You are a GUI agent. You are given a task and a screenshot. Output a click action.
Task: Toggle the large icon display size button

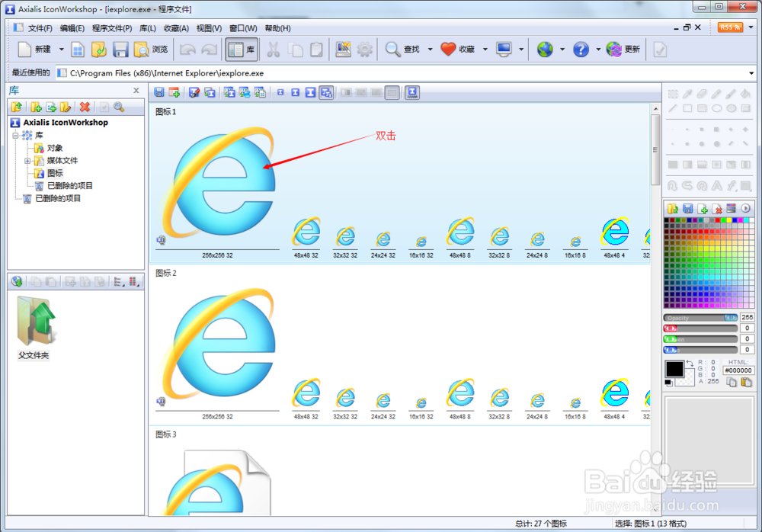click(x=310, y=92)
